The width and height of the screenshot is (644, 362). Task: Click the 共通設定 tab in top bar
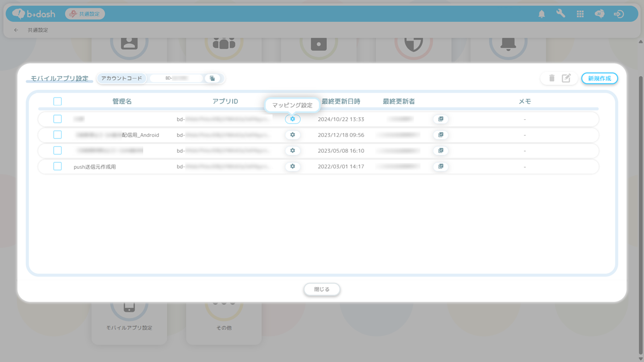click(85, 14)
